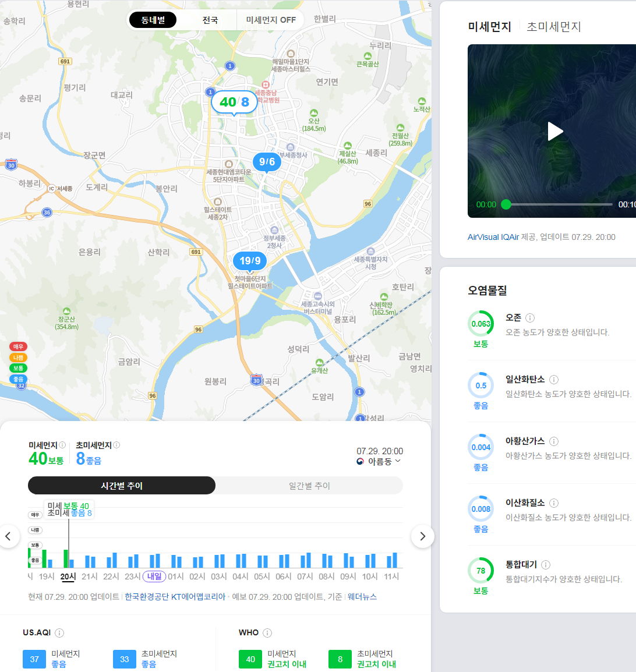Click the 첫마을6단지 힐스테이트아파트 map label
Image resolution: width=636 pixels, height=672 pixels.
(x=250, y=282)
